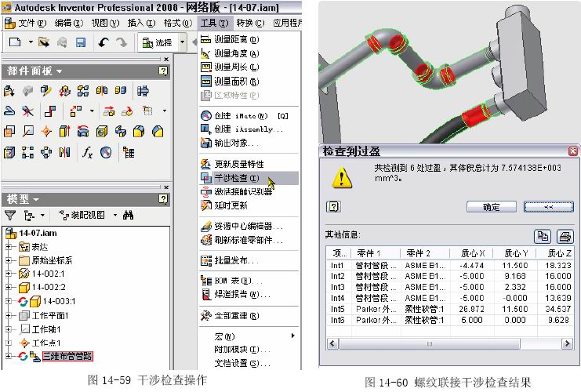Select 14-002:2 in model tree
This screenshot has height=392, width=581.
coord(49,287)
